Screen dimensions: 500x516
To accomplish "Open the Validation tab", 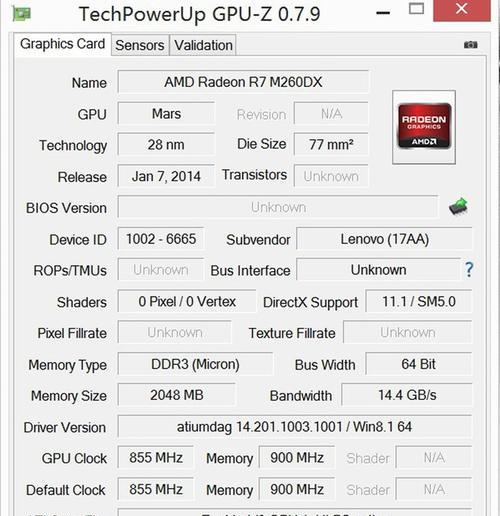I will coord(203,45).
